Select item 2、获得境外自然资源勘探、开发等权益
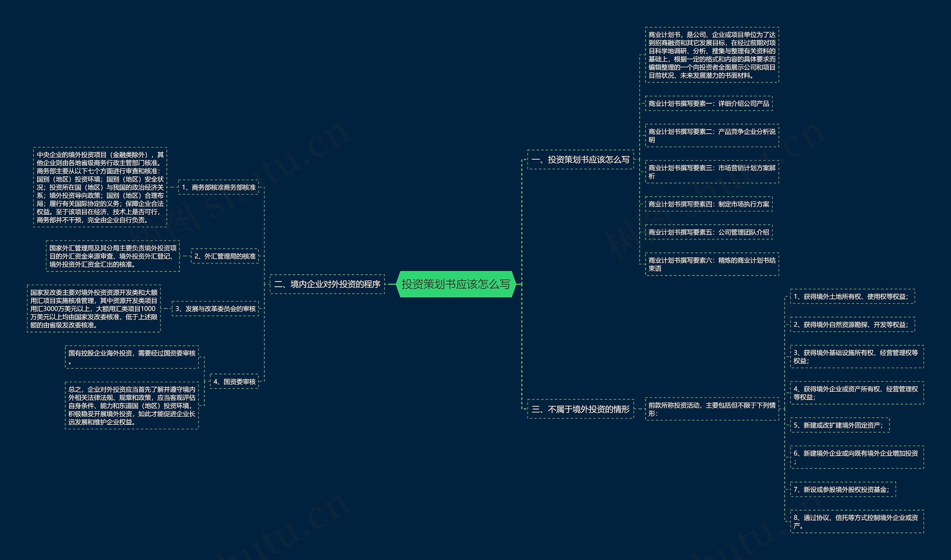 tap(852, 325)
